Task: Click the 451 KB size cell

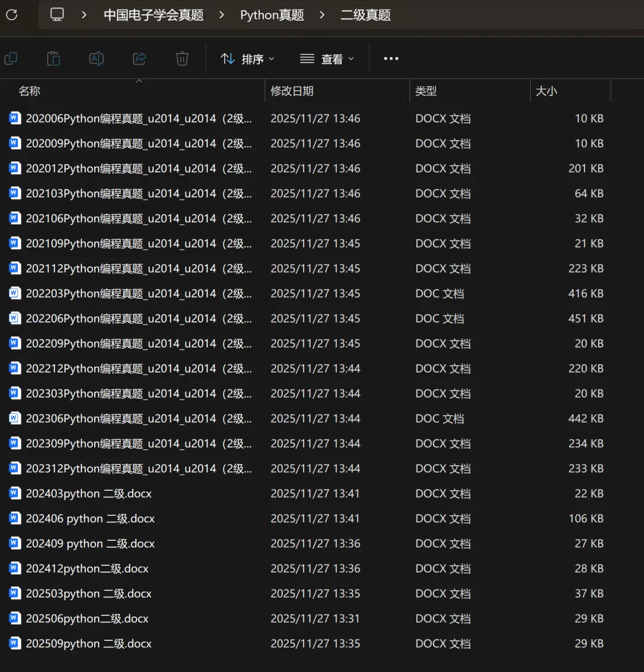Action: [586, 318]
